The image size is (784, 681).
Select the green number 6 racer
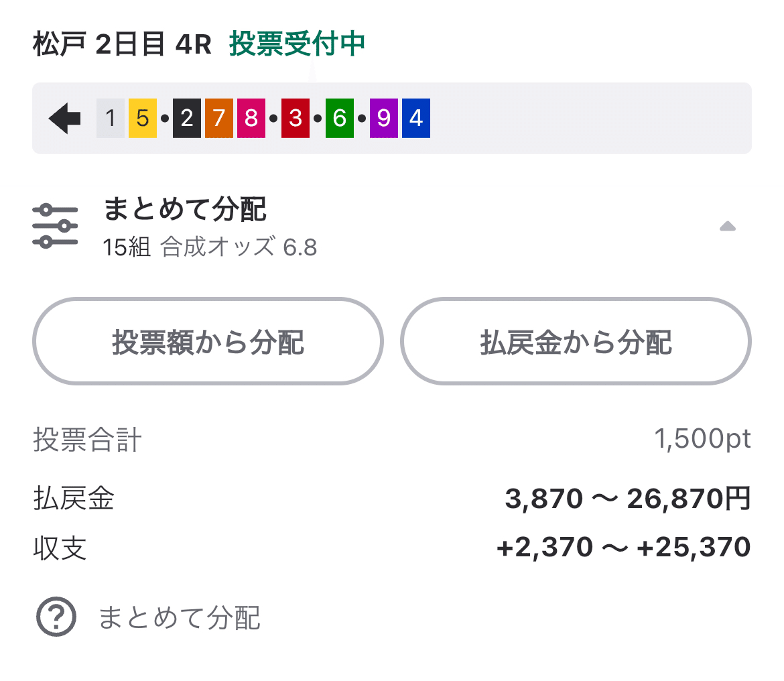339,118
